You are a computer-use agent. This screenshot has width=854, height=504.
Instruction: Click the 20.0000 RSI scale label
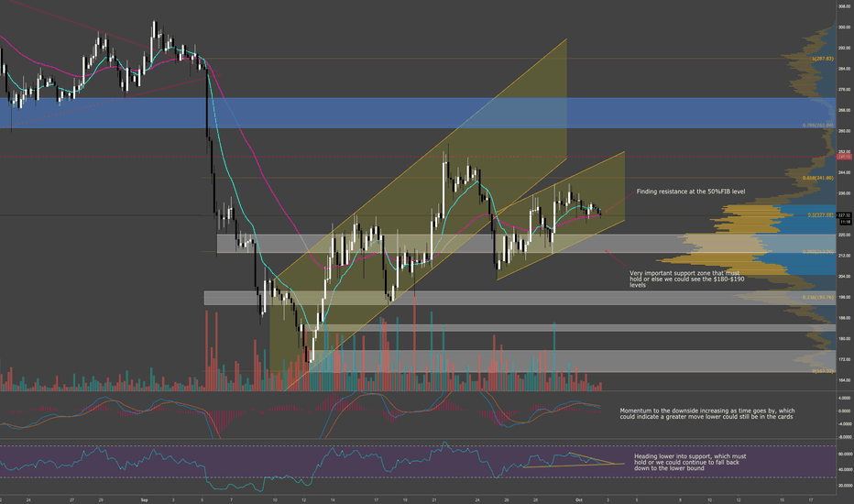(x=845, y=485)
